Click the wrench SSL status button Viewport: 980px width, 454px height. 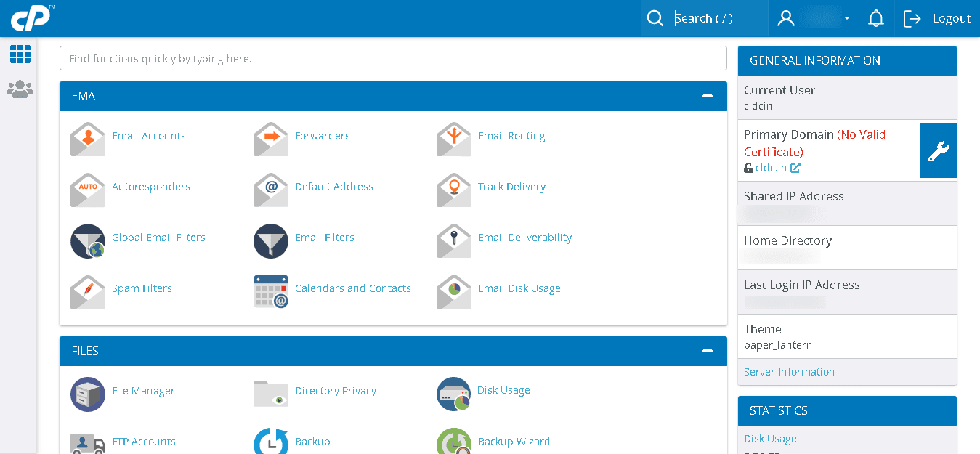coord(939,150)
